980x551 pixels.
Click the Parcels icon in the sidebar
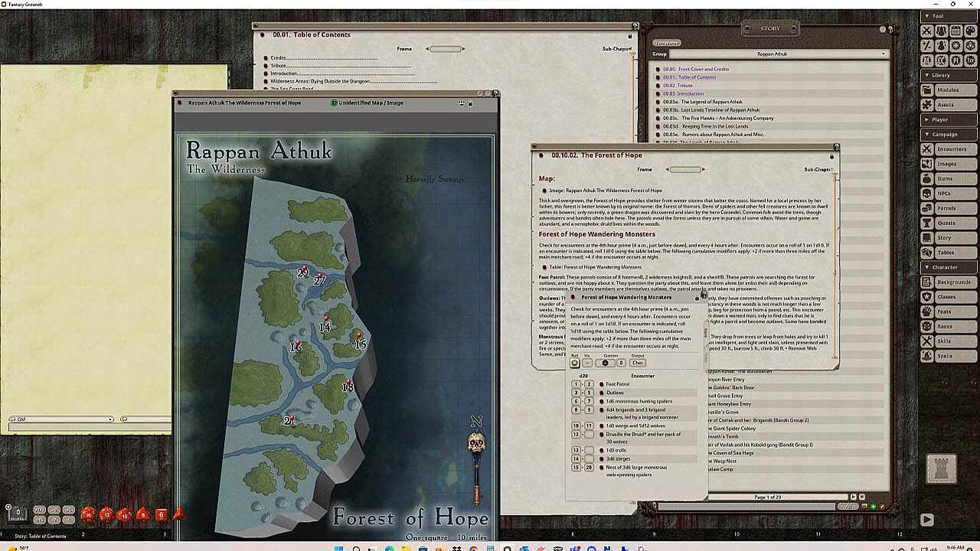coord(927,208)
